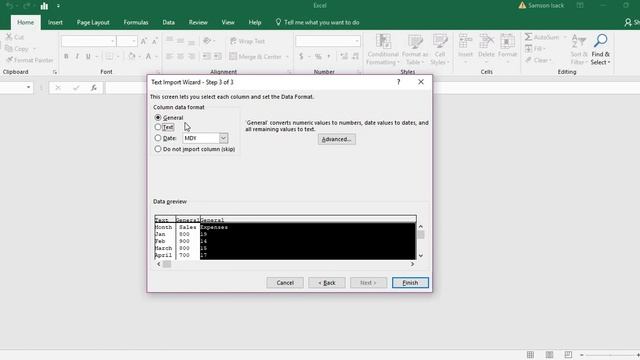640x360 pixels.
Task: Go Back to the previous wizard step
Action: click(x=327, y=282)
